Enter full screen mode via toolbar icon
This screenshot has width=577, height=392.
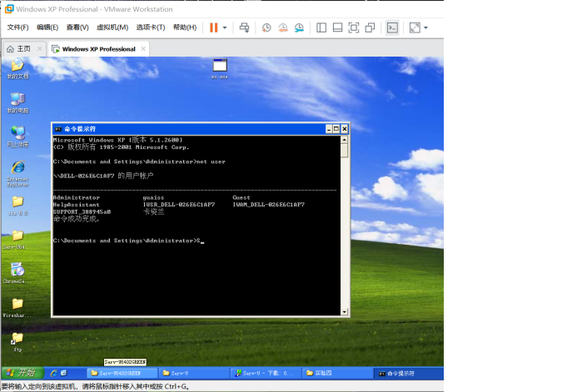(354, 27)
